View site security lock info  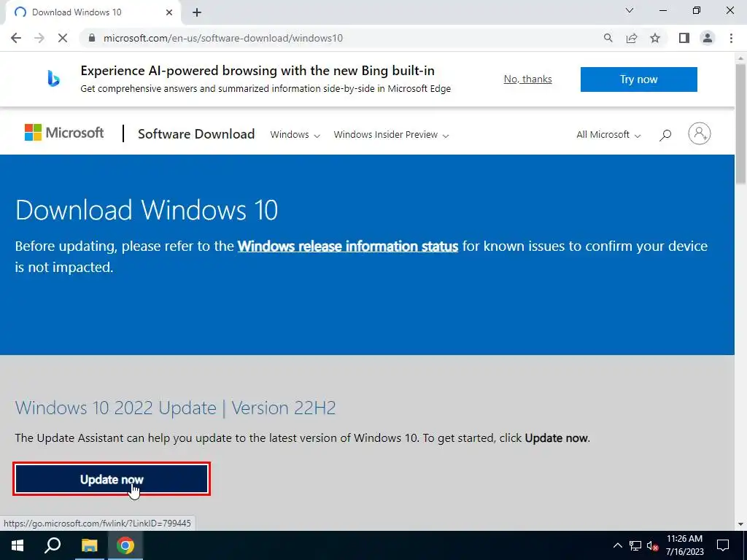[92, 38]
